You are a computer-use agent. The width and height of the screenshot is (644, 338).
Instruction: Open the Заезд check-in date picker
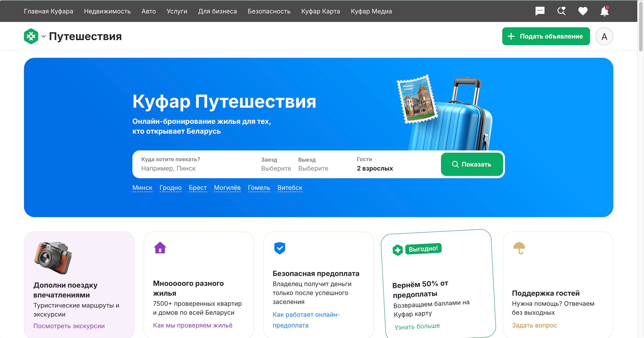(276, 164)
